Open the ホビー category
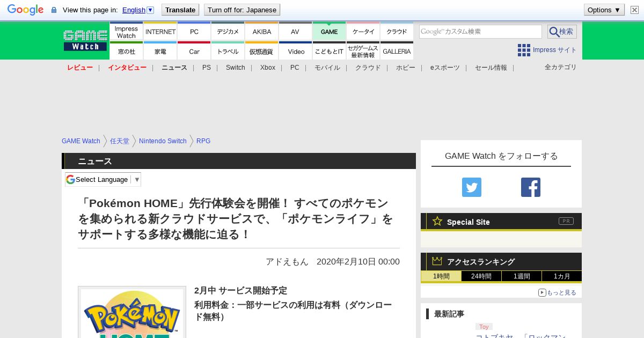The height and width of the screenshot is (338, 644). point(406,68)
